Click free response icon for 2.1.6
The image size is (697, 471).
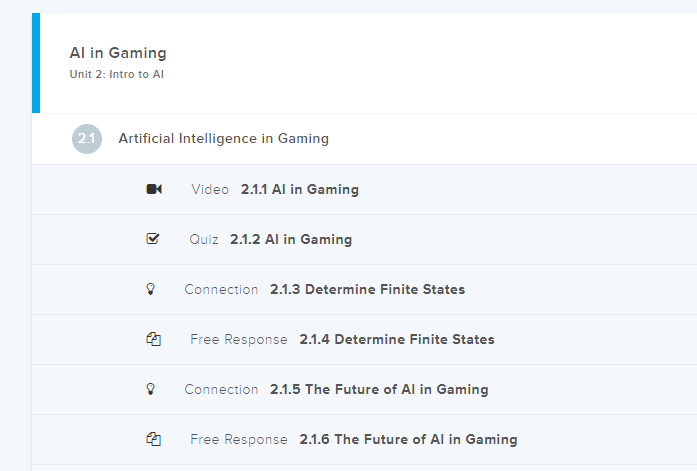tap(153, 439)
